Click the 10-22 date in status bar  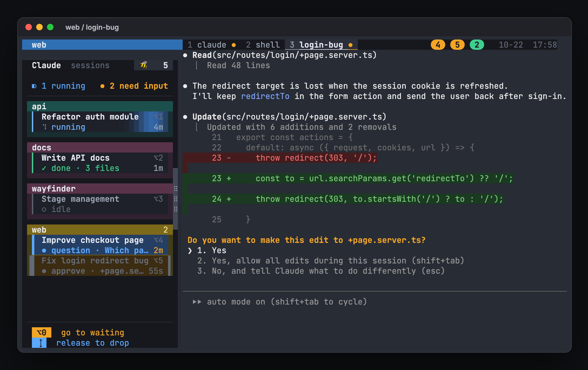(x=511, y=45)
